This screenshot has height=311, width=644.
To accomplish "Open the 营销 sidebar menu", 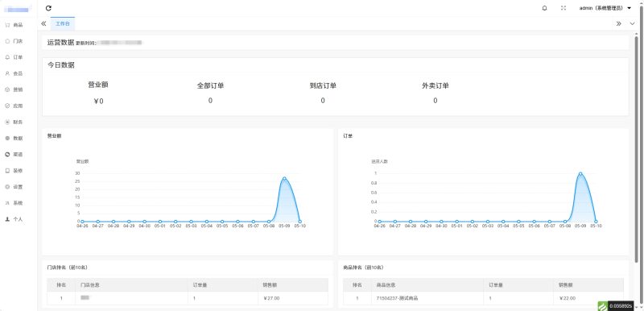I will (14, 89).
